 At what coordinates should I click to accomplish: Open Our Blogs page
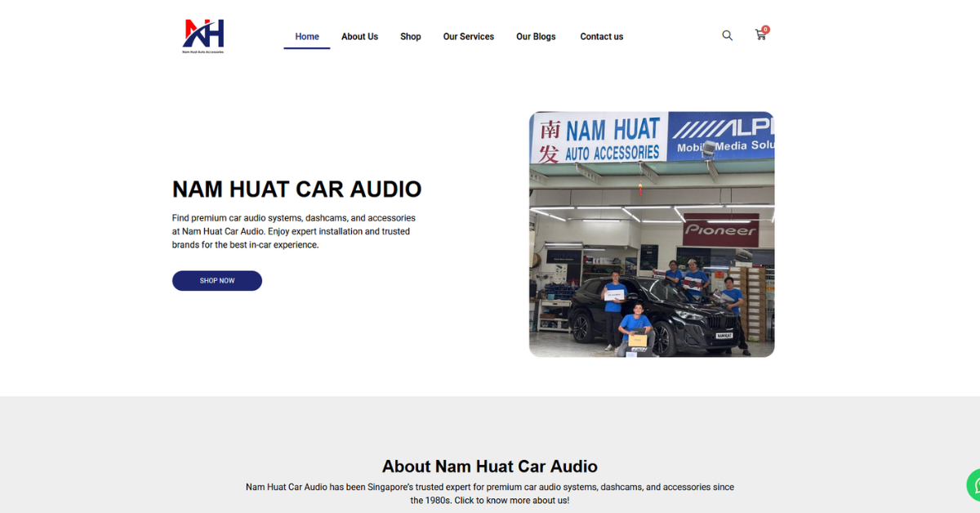536,37
